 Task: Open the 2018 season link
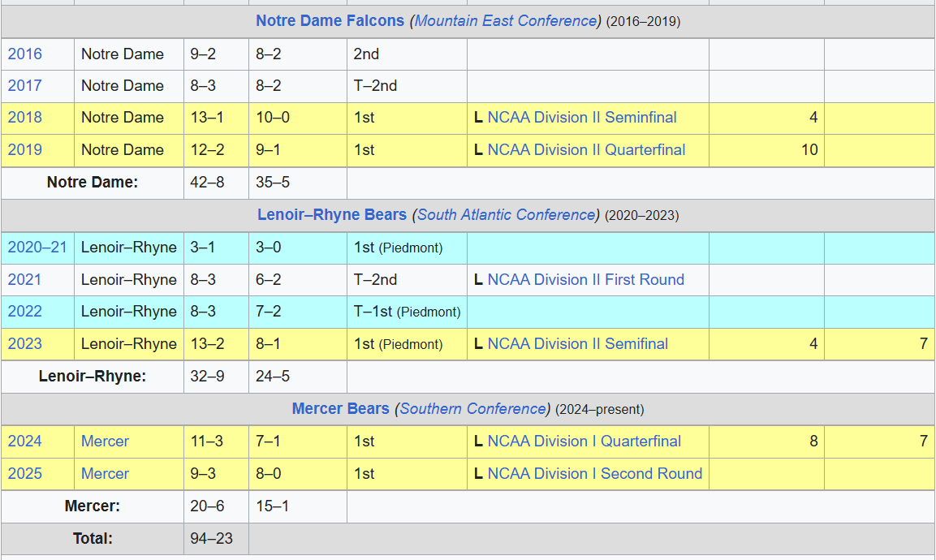coord(25,118)
